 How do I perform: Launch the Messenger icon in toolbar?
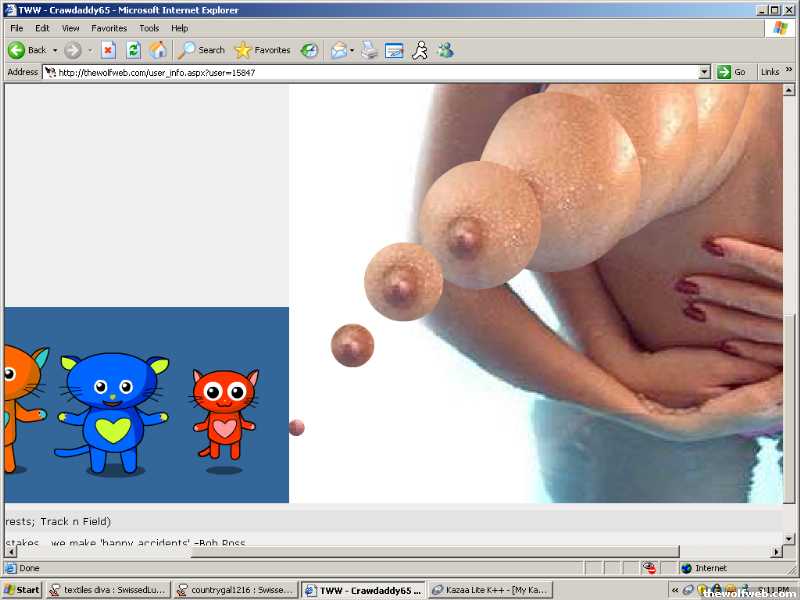[445, 50]
